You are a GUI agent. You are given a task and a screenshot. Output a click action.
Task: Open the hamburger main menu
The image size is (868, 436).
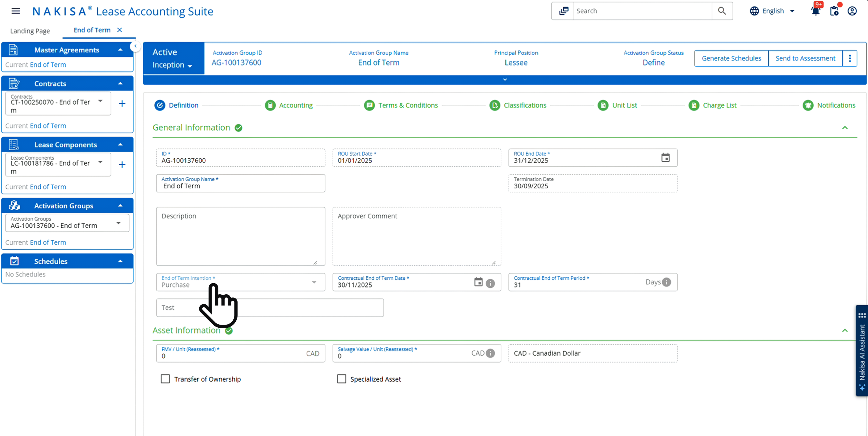[15, 11]
